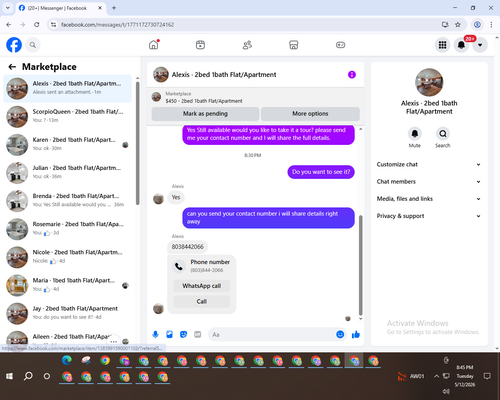
Task: Click the phone handset icon in attachment
Action: (x=179, y=266)
